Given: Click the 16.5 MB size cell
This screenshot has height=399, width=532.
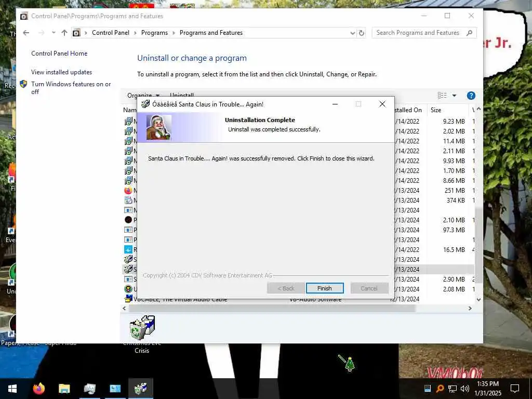Looking at the screenshot, I should (x=454, y=249).
